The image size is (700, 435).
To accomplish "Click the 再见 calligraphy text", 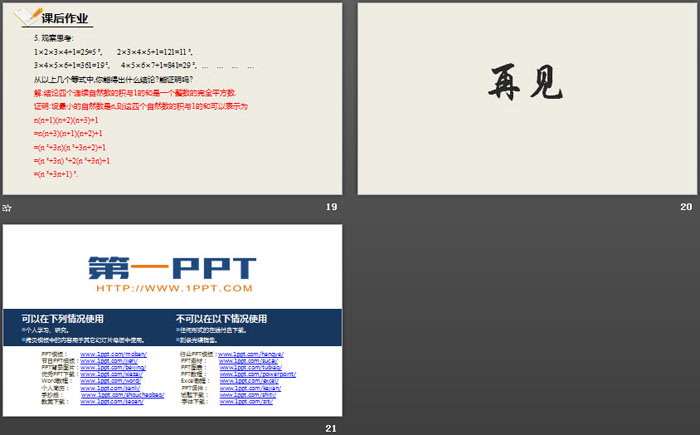I will pyautogui.click(x=525, y=82).
